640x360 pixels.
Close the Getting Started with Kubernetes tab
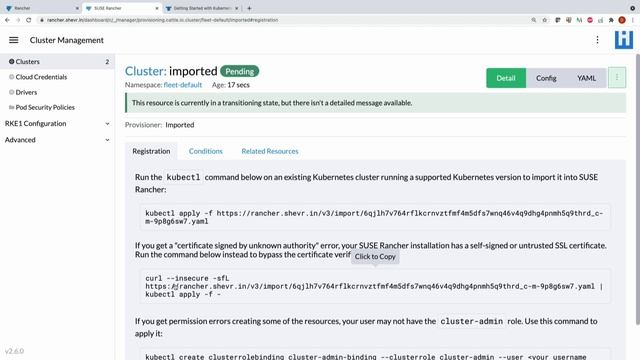tap(236, 8)
